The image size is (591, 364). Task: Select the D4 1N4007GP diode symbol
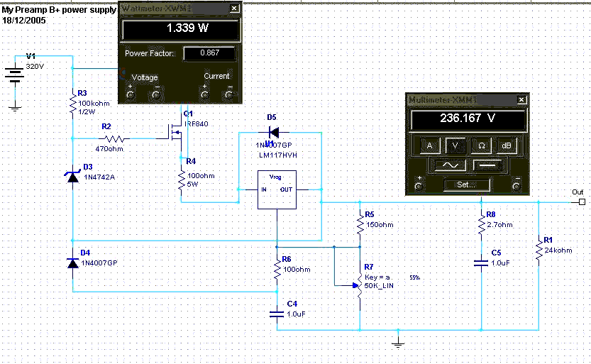(x=73, y=263)
